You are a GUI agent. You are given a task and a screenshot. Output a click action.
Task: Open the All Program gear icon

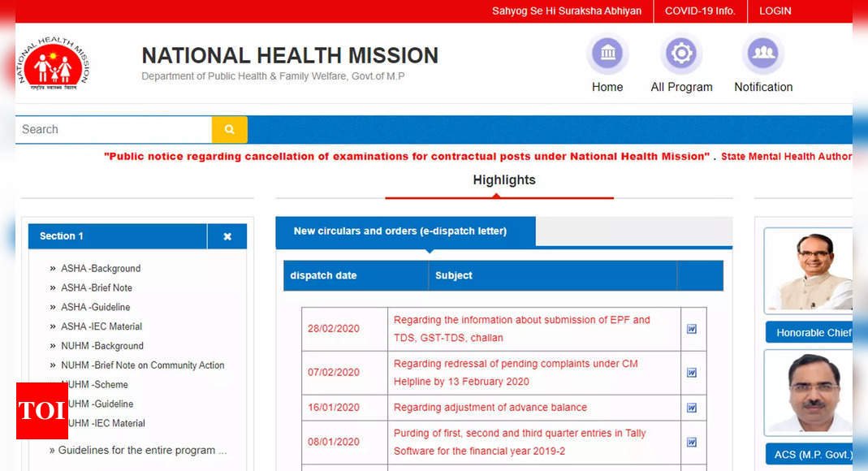point(681,53)
